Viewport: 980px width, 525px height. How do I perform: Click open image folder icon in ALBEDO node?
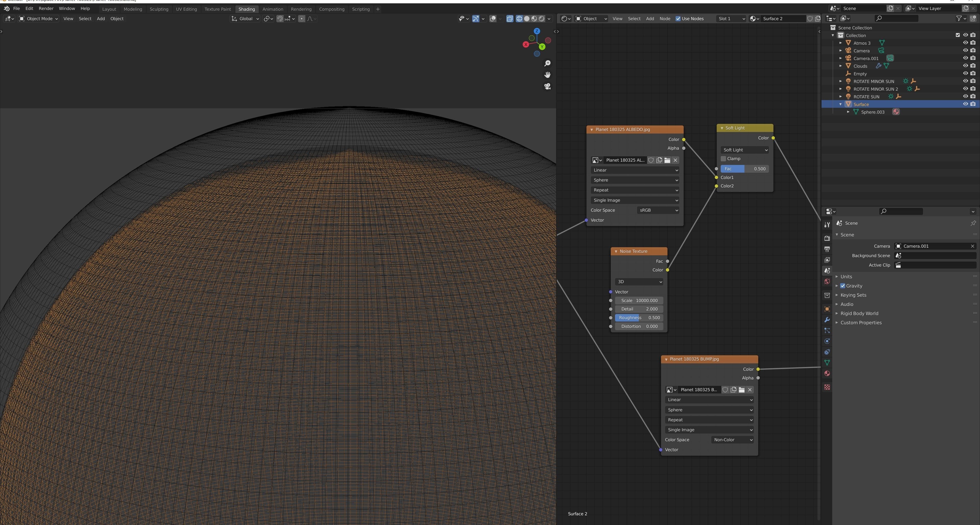click(667, 160)
